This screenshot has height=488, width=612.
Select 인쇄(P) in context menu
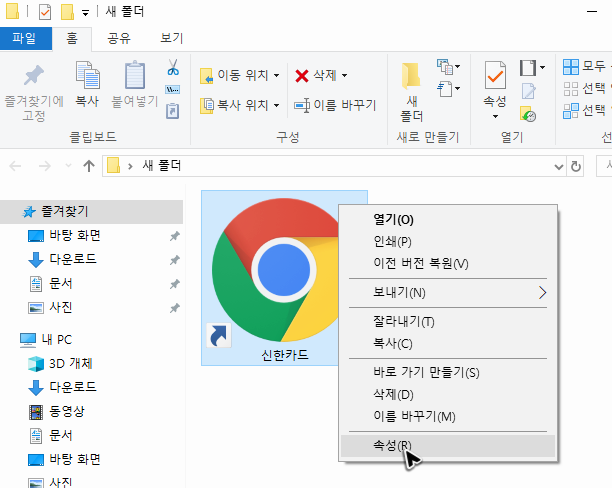[x=448, y=241]
